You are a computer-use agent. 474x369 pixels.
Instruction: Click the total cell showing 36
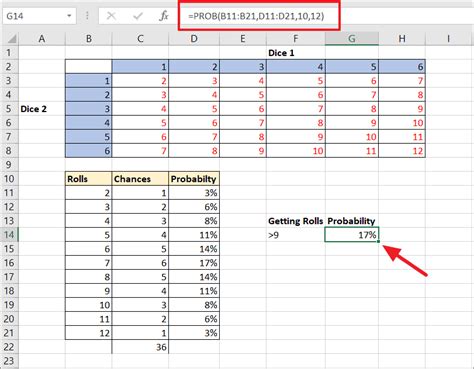(x=140, y=347)
